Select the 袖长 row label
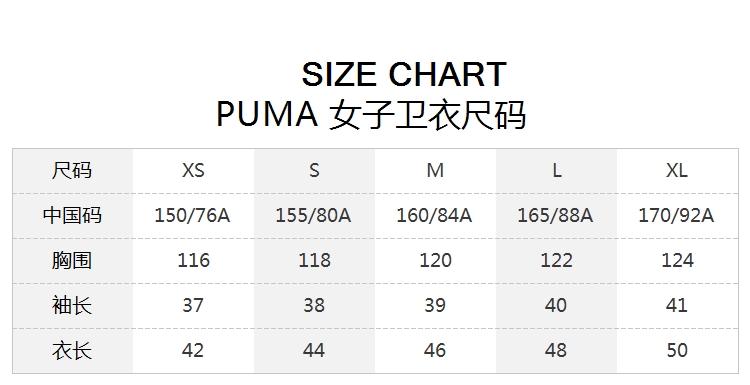This screenshot has width=750, height=385. (72, 306)
